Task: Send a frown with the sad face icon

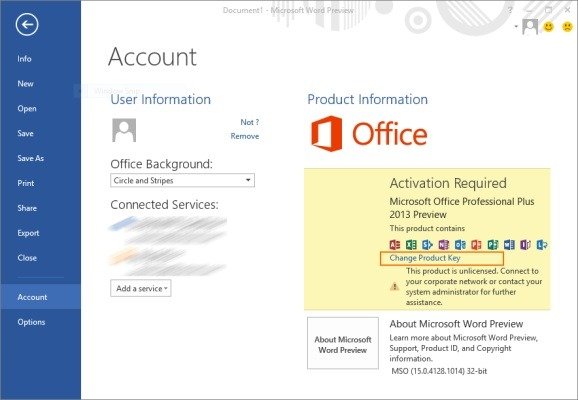Action: (567, 27)
